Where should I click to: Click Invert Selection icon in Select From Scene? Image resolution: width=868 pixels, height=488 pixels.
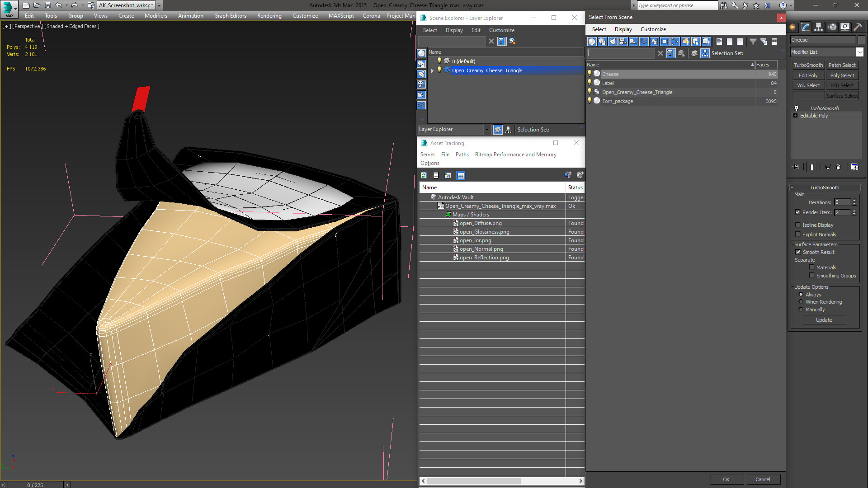tap(740, 42)
